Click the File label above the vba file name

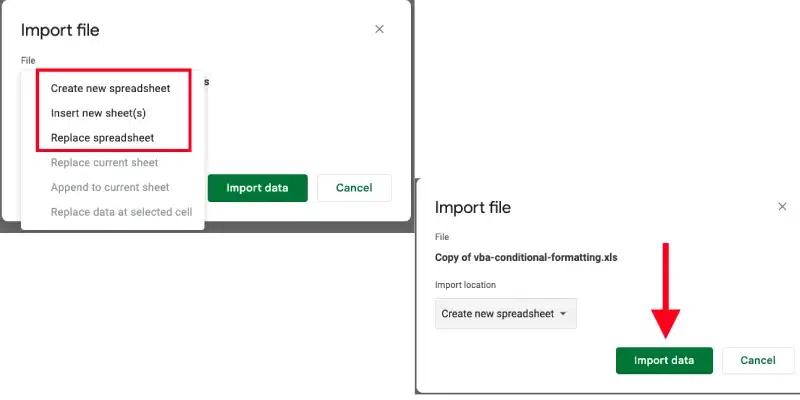442,237
